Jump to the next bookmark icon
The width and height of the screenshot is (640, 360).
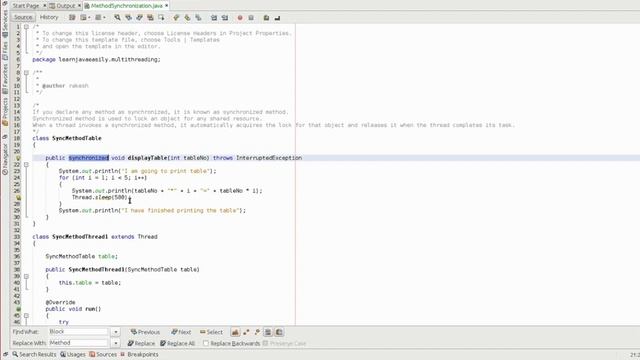187,18
